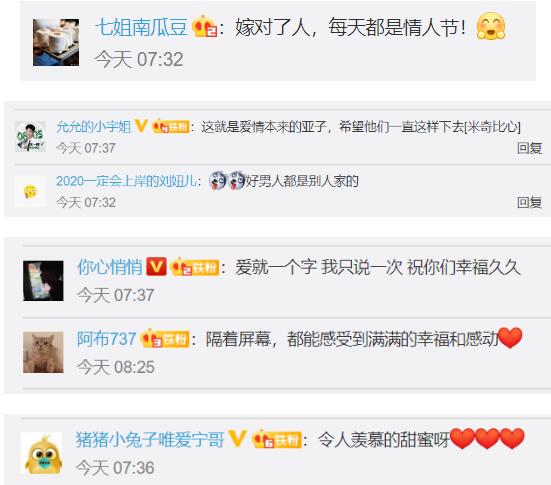Reply to 允允的小宇姐's comment
This screenshot has height=485, width=551.
point(529,148)
